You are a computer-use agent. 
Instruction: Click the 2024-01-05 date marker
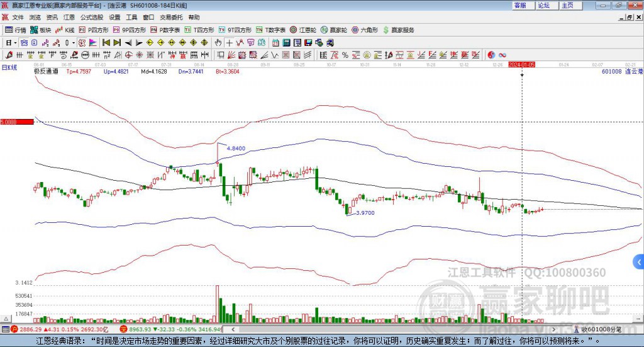pos(521,64)
